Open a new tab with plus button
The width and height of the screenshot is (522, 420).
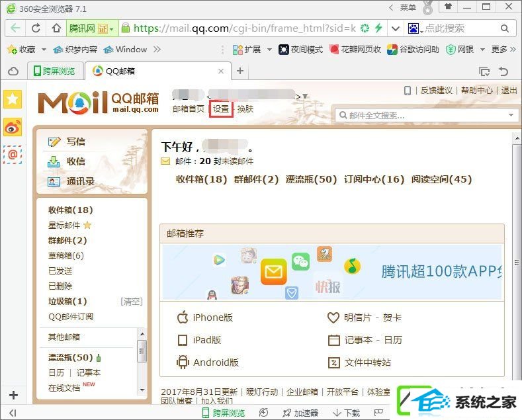click(240, 71)
